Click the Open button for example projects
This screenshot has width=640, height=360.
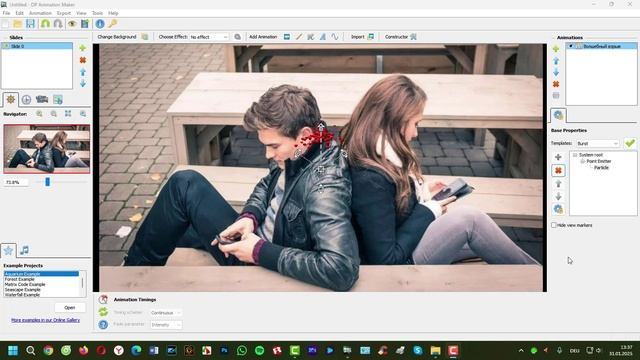(x=70, y=307)
